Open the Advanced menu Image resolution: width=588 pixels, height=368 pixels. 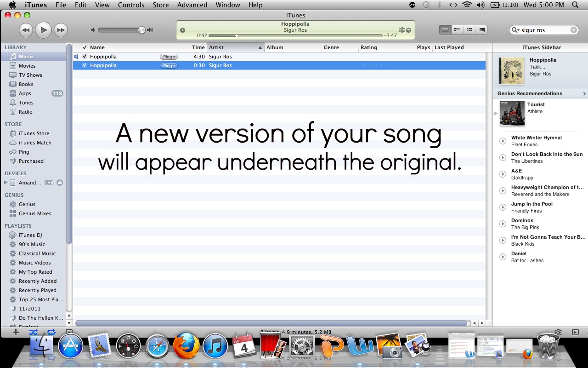(192, 5)
